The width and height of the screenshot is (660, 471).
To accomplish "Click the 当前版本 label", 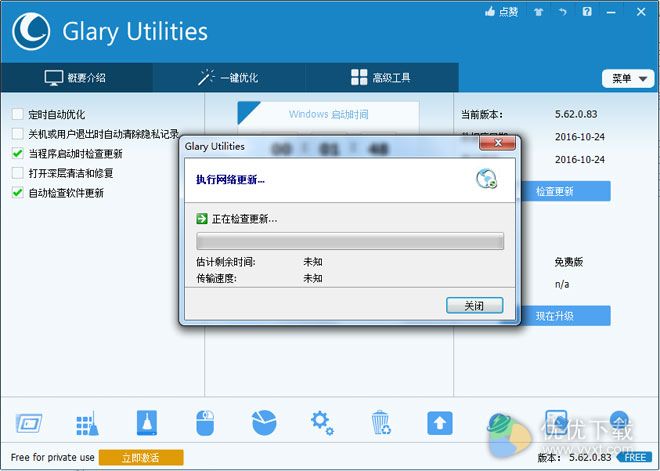I will [482, 114].
